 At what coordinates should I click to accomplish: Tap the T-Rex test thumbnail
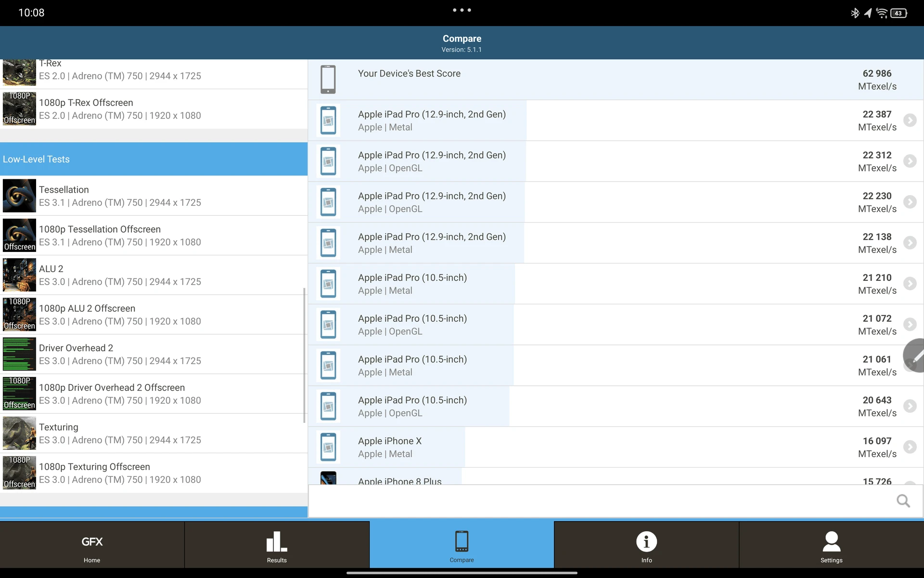19,72
